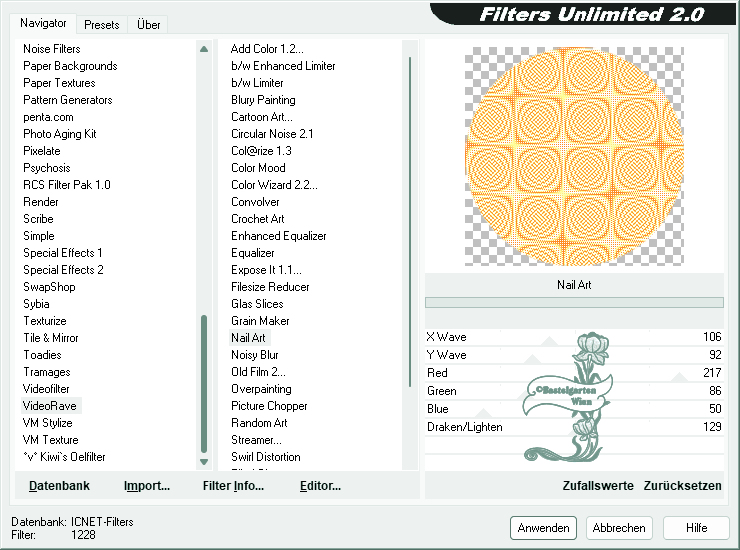This screenshot has height=550, width=740.
Task: Click the Y Wave slider
Action: tap(574, 355)
